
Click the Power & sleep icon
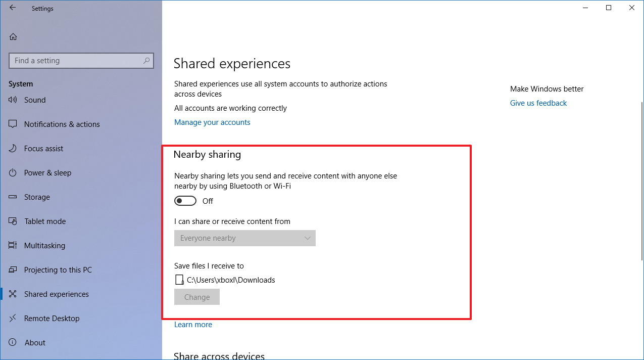click(13, 173)
